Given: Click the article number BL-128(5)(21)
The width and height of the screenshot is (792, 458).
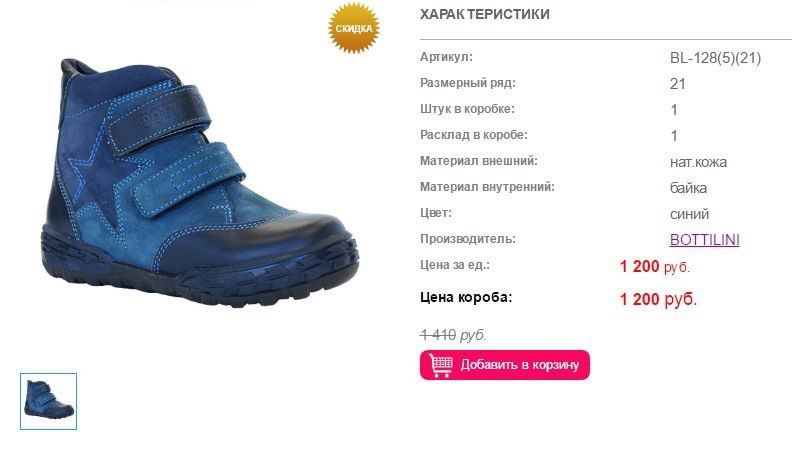Looking at the screenshot, I should (715, 58).
